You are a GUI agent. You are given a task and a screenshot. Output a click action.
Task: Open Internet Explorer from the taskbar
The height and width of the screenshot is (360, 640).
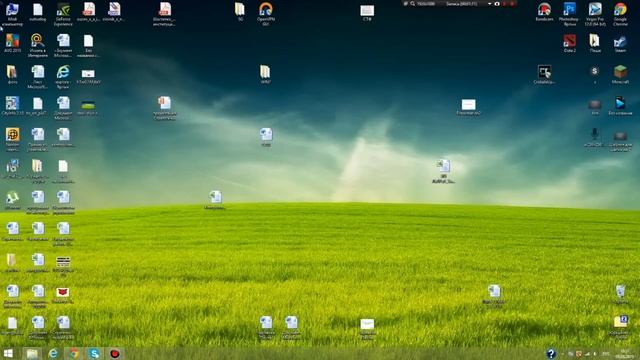[53, 353]
